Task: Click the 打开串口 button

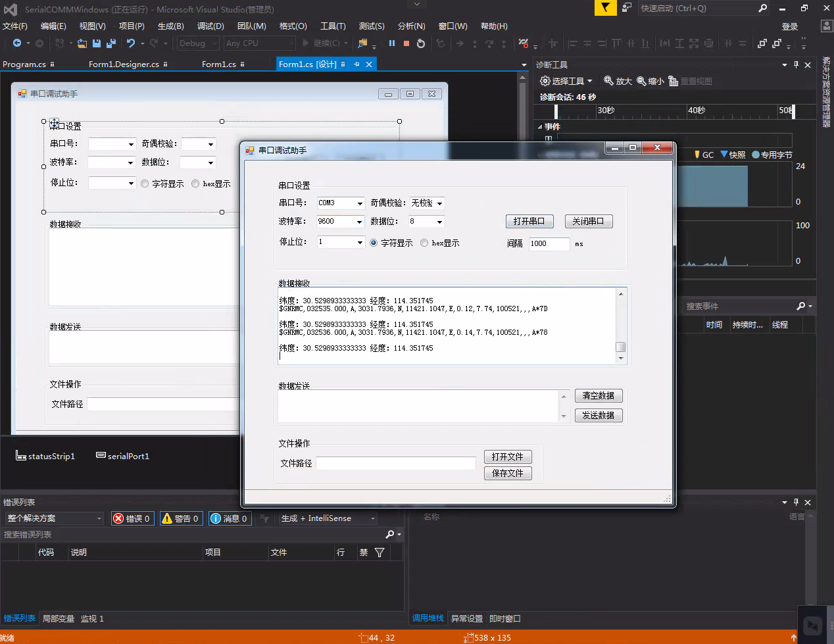Action: tap(529, 221)
